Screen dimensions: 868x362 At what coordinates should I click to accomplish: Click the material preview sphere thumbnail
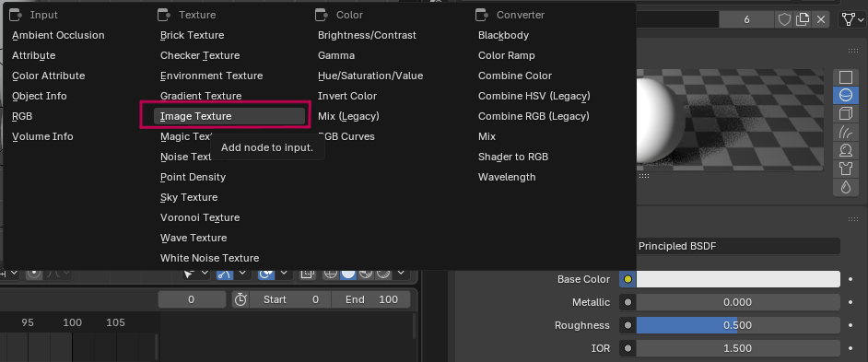click(662, 120)
